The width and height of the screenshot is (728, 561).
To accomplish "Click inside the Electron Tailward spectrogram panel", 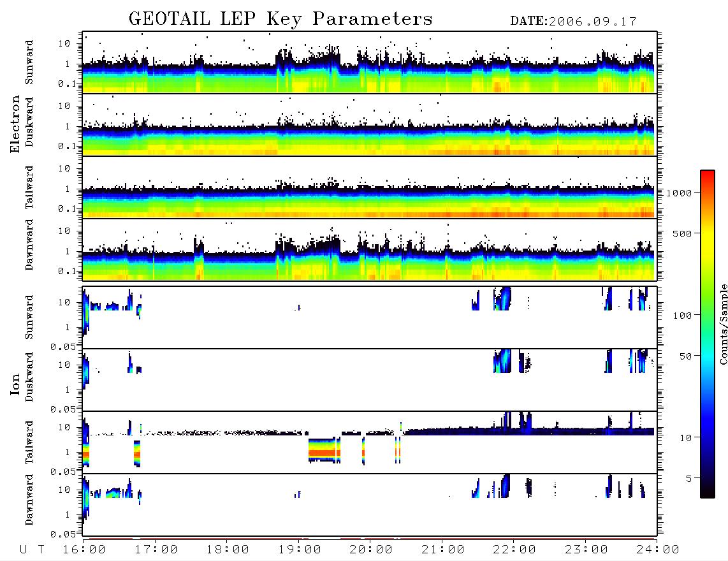I will (x=370, y=187).
